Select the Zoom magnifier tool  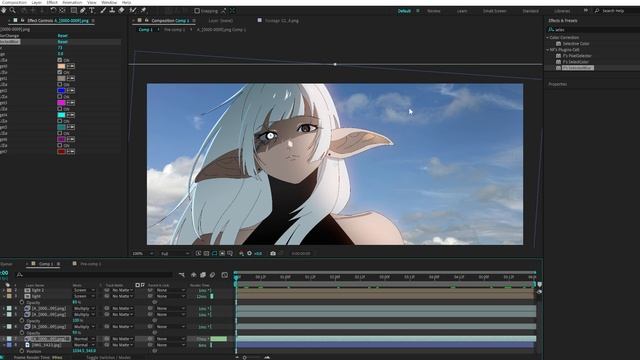click(x=13, y=10)
